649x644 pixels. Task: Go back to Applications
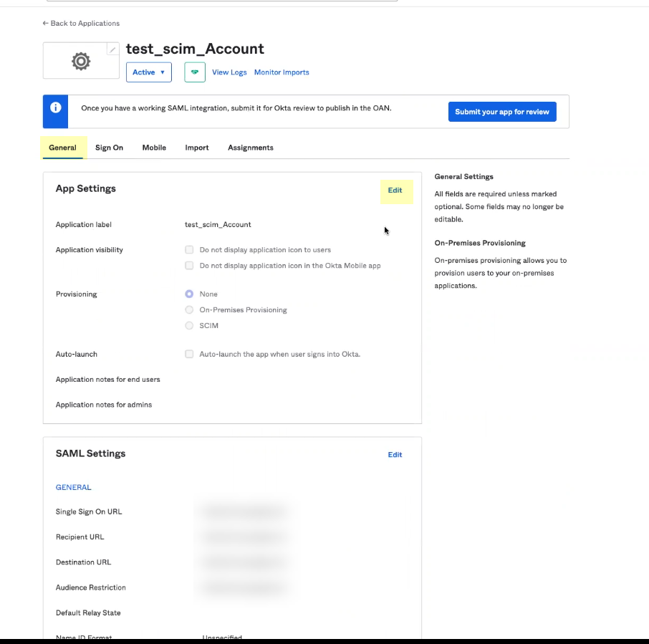(x=81, y=23)
